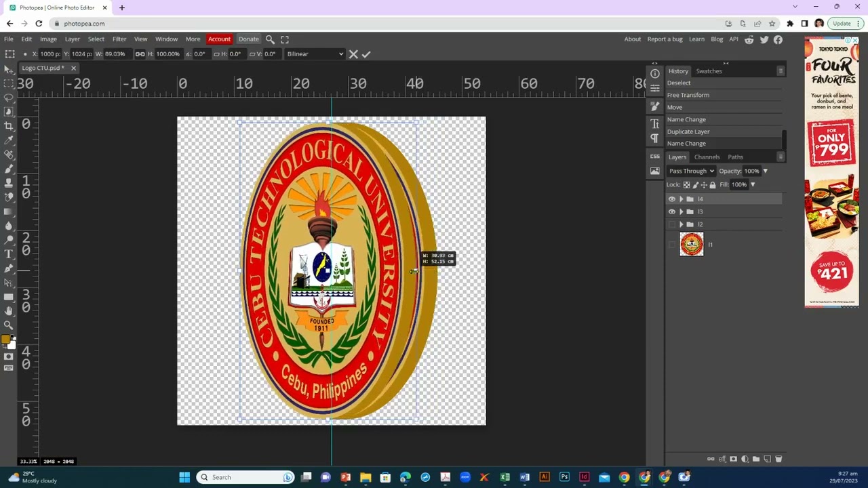Hide the l3 folder layer
The height and width of the screenshot is (488, 868).
point(672,211)
